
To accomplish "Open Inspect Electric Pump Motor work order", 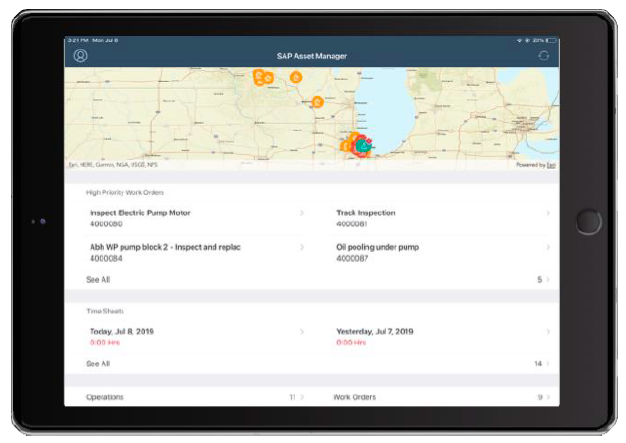I will (x=196, y=218).
